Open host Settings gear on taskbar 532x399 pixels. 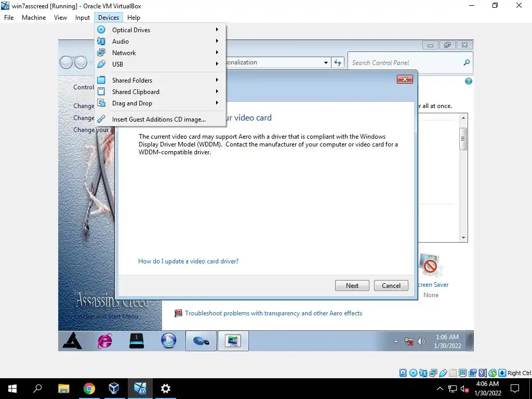coord(165,388)
